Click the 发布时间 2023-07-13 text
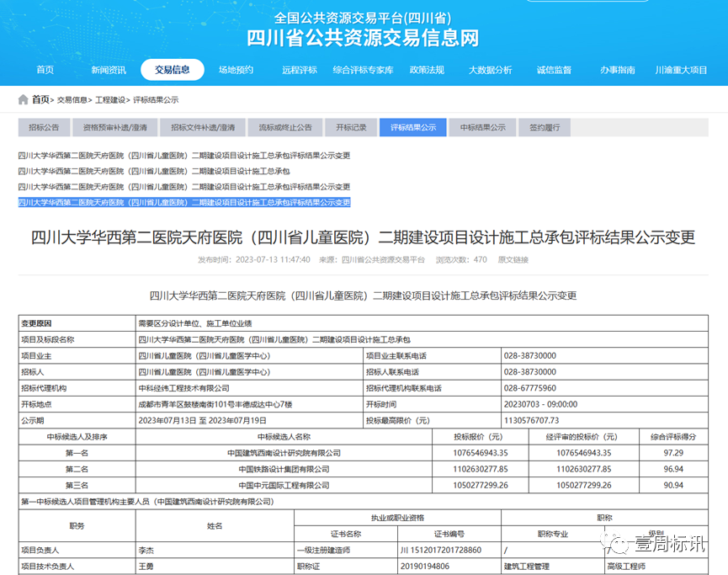Viewport: 728px width, 575px height. [x=254, y=259]
